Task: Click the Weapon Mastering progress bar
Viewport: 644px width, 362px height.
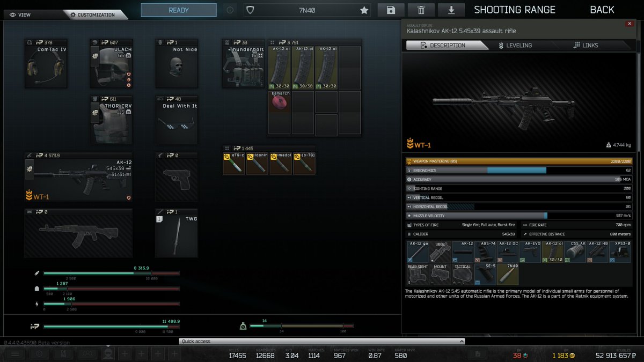Action: pyautogui.click(x=519, y=161)
